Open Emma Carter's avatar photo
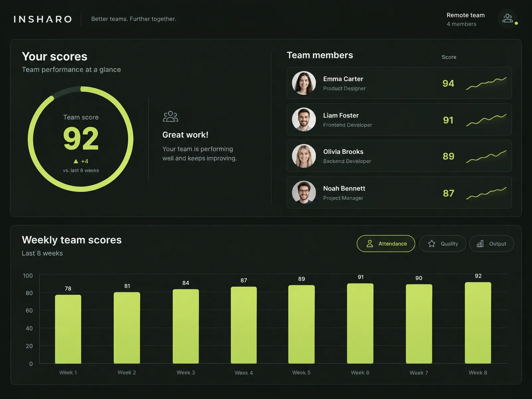The image size is (532, 399). 304,83
